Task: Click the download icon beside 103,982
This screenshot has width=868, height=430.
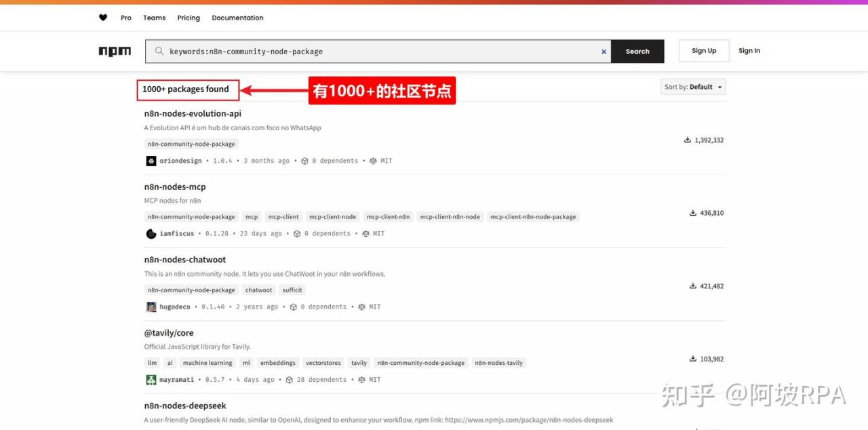Action: tap(693, 358)
